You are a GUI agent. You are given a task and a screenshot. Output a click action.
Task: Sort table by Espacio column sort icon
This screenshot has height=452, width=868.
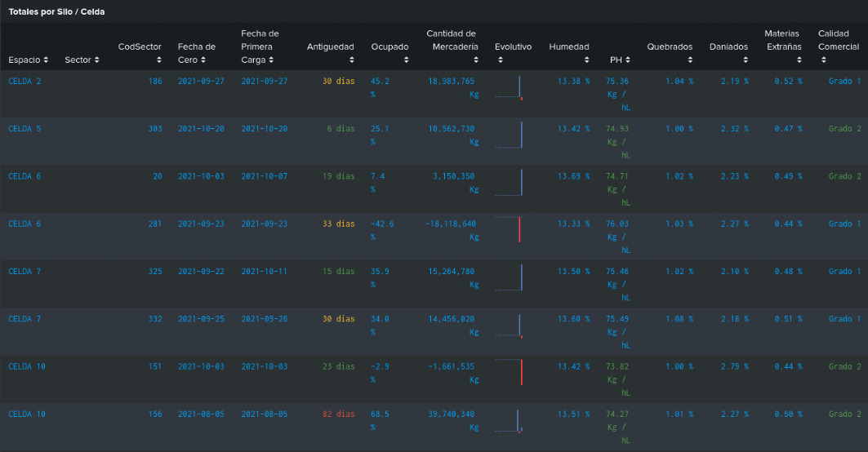coord(46,60)
